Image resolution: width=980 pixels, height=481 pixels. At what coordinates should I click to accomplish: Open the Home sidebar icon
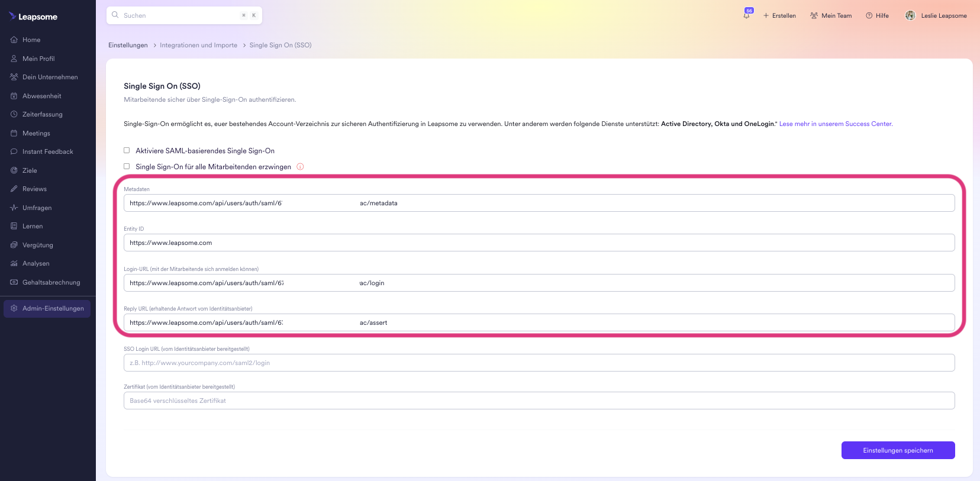(x=14, y=40)
